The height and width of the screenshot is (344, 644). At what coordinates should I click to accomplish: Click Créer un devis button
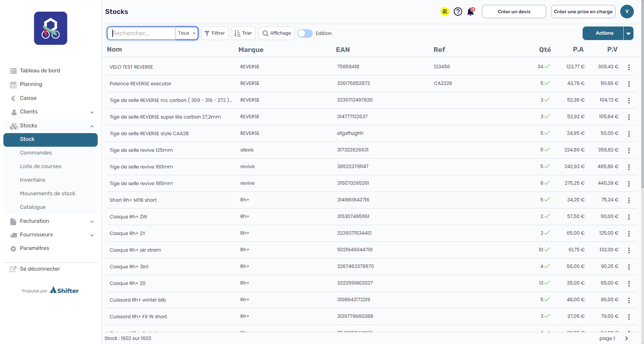coord(514,12)
